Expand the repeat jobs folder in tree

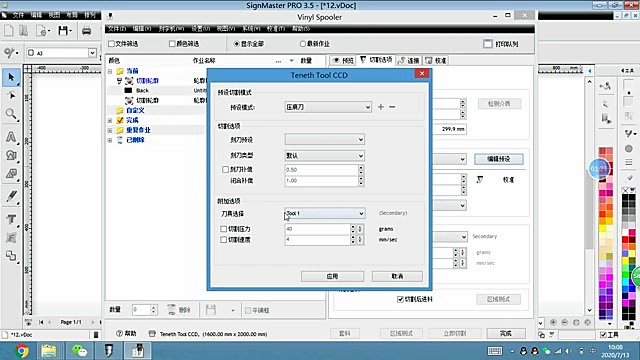[x=110, y=130]
